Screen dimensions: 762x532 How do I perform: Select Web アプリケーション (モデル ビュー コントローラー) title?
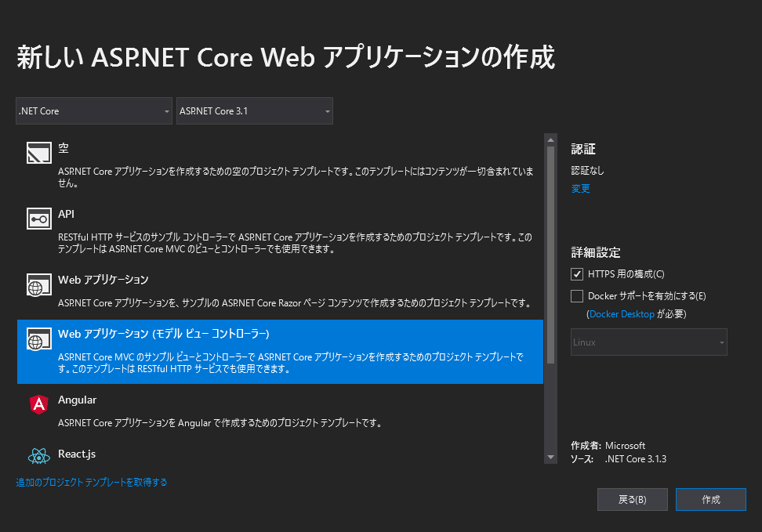164,334
